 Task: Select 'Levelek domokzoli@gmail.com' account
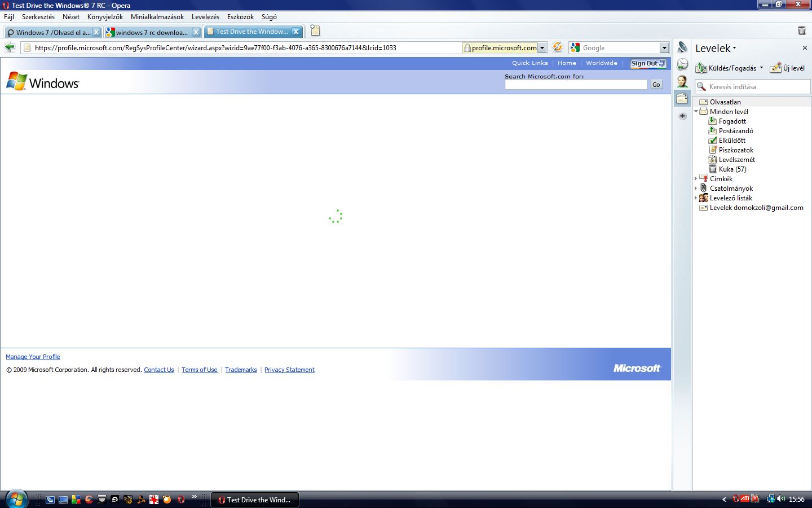click(756, 208)
